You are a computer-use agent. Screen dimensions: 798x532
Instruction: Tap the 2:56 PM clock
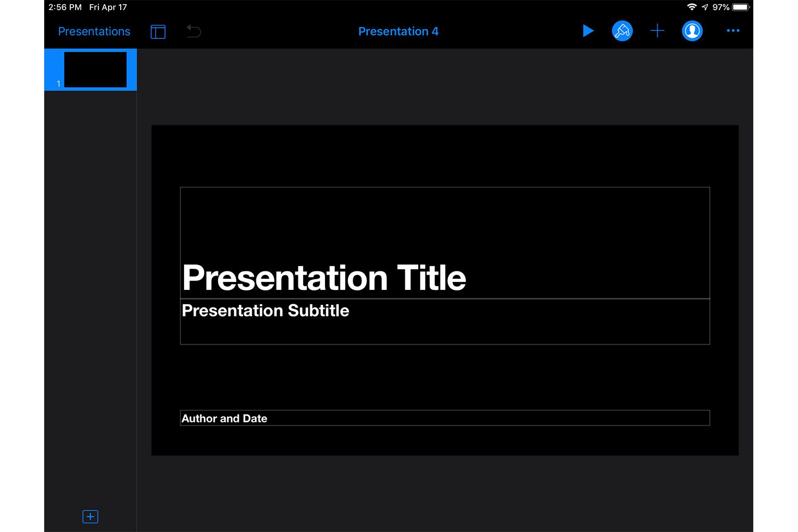(x=65, y=7)
